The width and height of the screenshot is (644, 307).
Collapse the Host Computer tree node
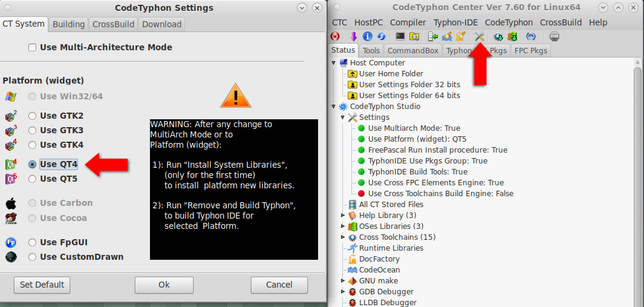[x=334, y=63]
